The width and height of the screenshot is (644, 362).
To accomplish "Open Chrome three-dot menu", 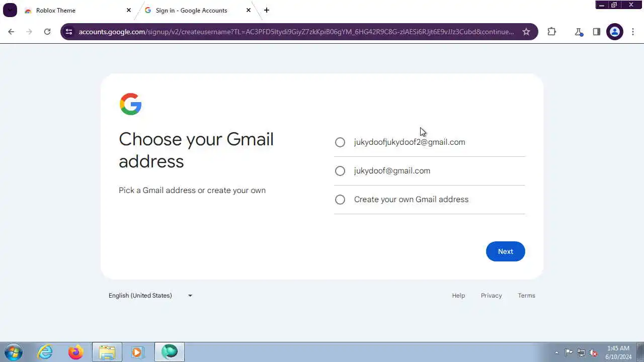I will 633,32.
